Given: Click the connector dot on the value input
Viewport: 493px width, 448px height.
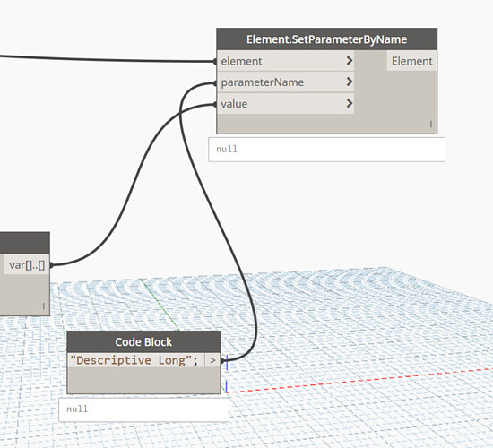Looking at the screenshot, I should pyautogui.click(x=215, y=104).
